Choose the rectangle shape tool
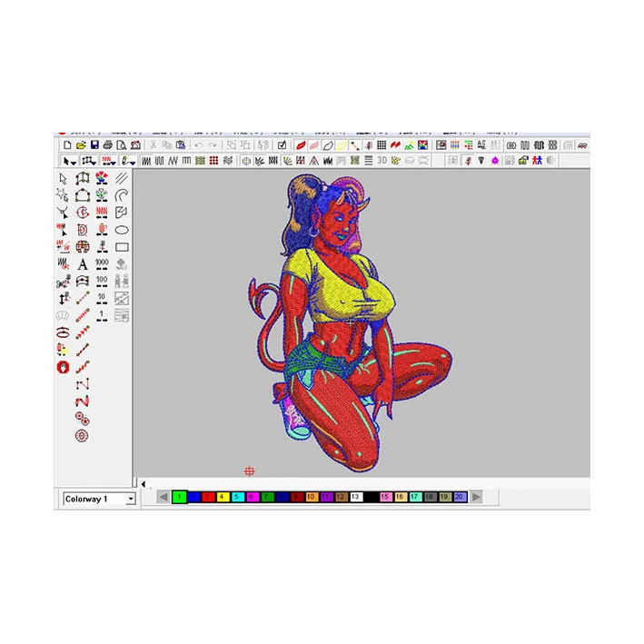This screenshot has height=644, width=644. [x=122, y=247]
